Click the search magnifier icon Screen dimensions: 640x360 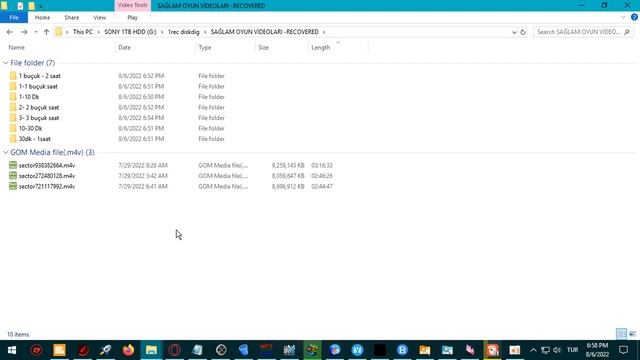click(x=627, y=32)
